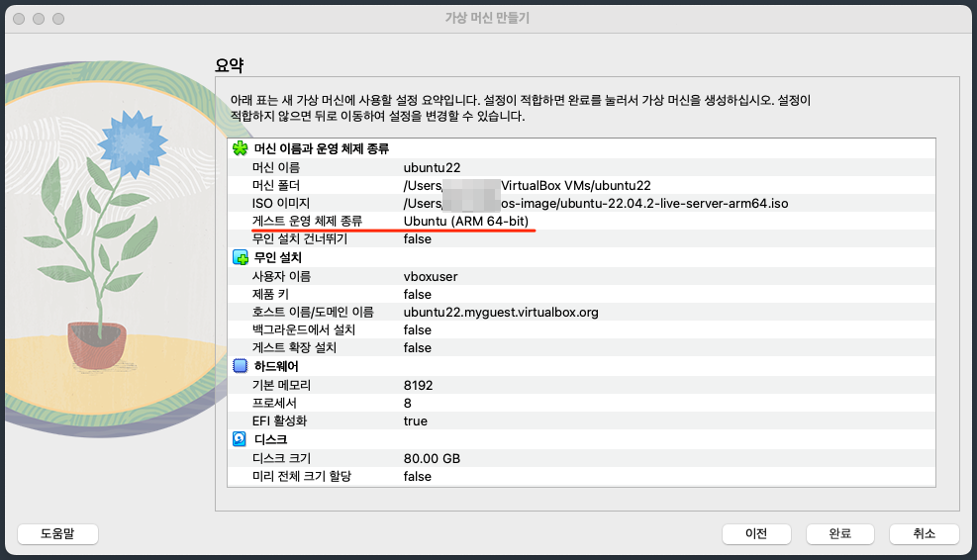Click the blue chip icon for 하드웨어
The height and width of the screenshot is (560, 977).
pyautogui.click(x=240, y=366)
